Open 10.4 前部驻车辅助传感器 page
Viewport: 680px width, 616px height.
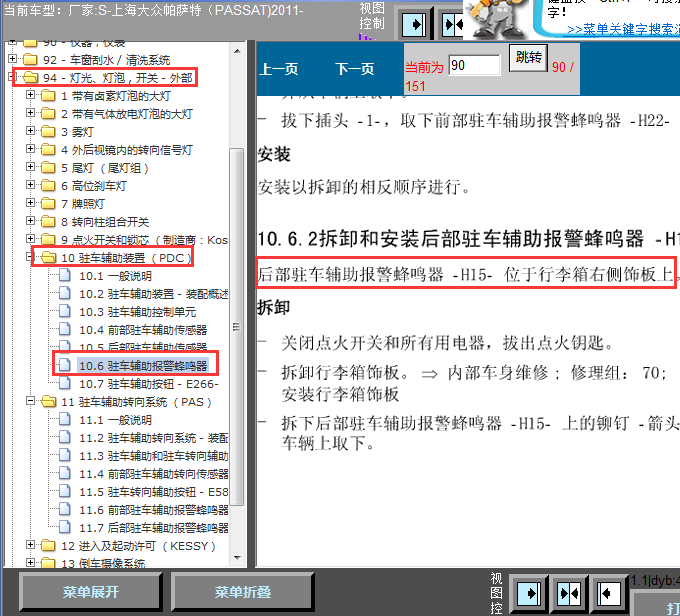coord(143,330)
